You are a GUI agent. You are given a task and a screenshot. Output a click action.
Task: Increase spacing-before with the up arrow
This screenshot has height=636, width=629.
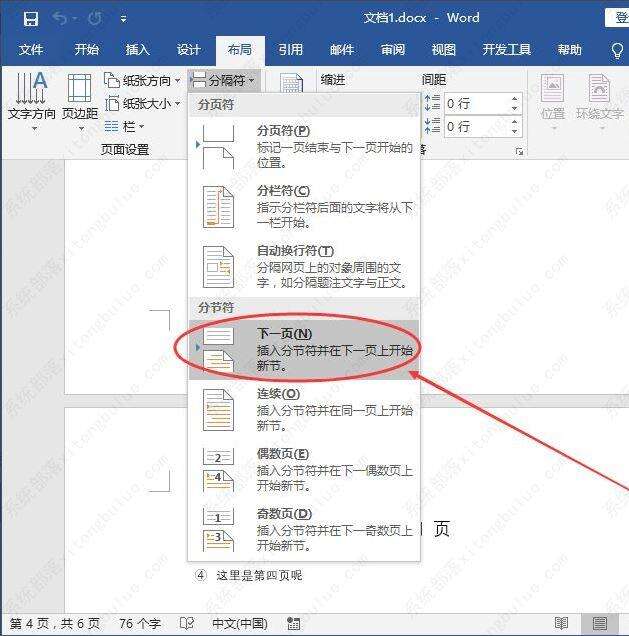click(515, 99)
